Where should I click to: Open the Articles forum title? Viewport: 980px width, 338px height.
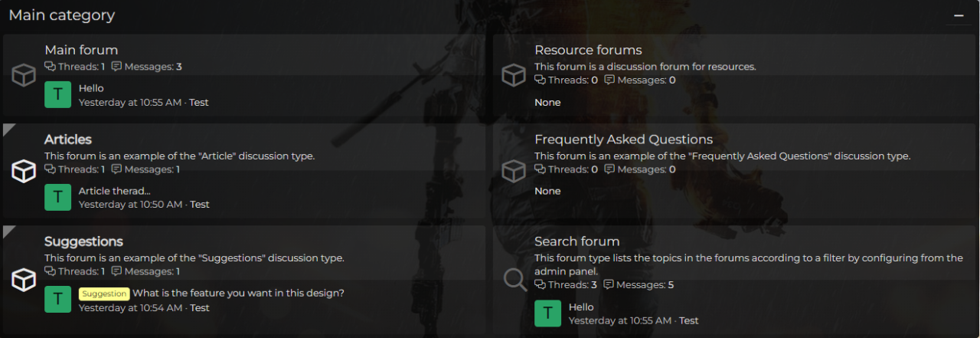(68, 139)
